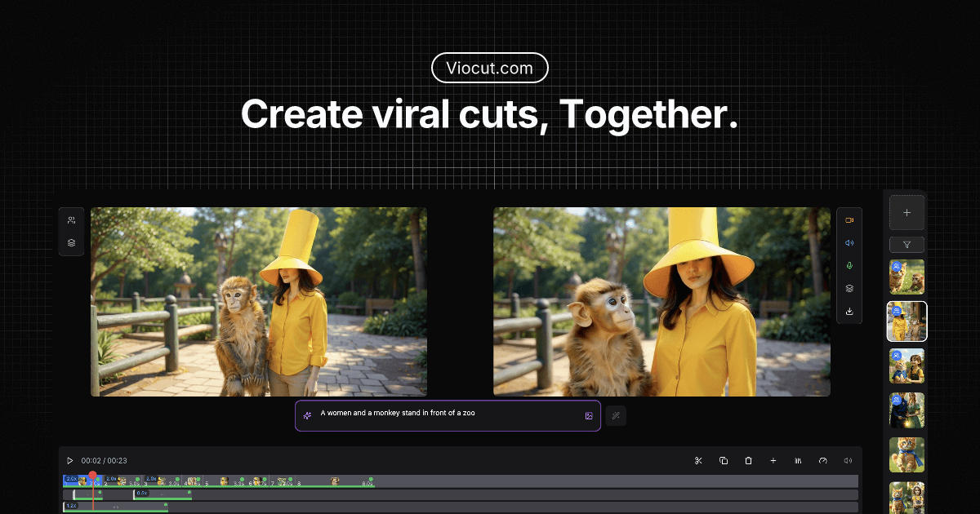Select the layers icon in the right editing panel

coord(849,287)
